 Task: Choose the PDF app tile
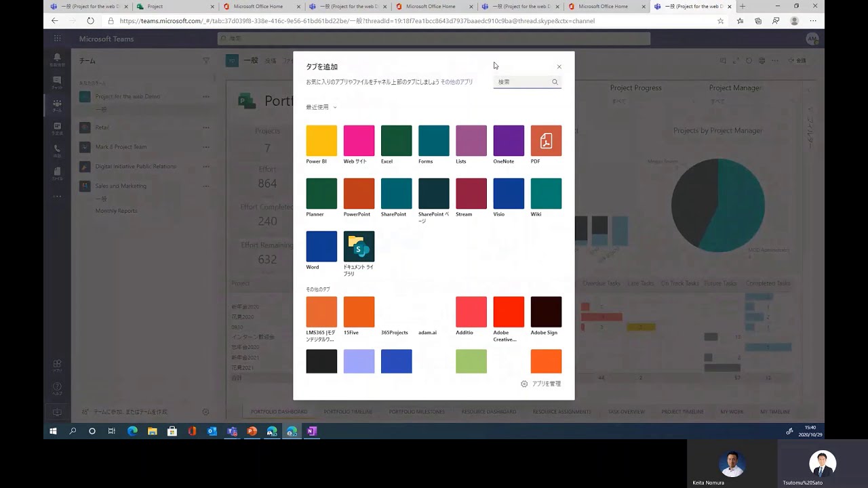546,141
